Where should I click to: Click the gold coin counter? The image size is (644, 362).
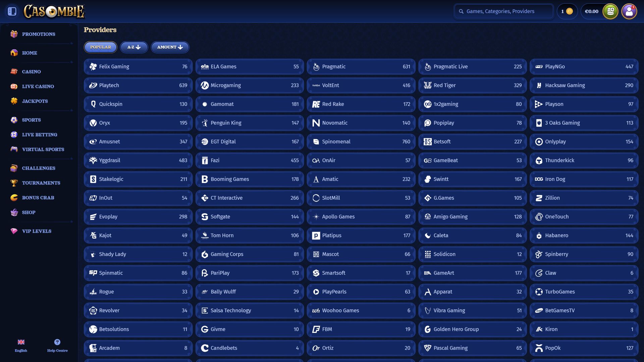pos(567,11)
